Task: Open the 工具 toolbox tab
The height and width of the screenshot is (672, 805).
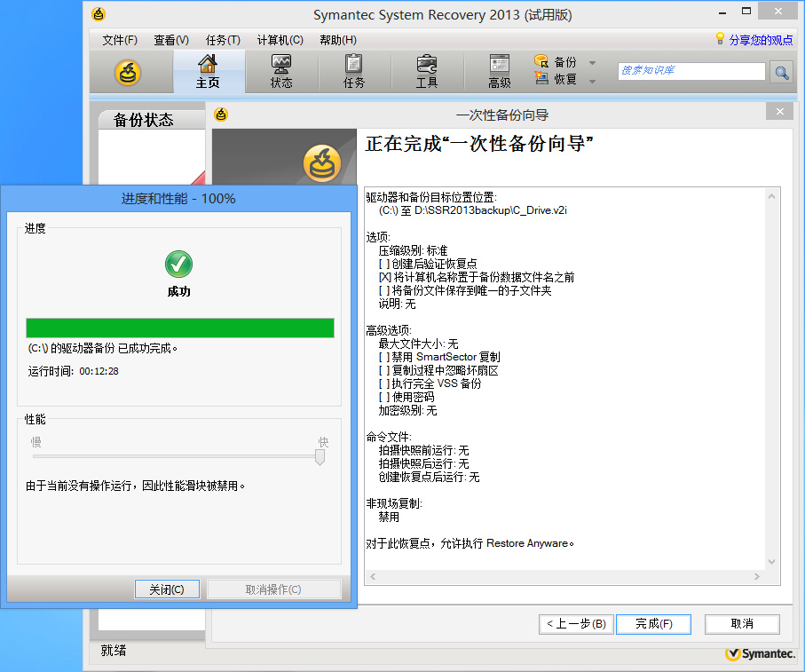Action: 427,71
